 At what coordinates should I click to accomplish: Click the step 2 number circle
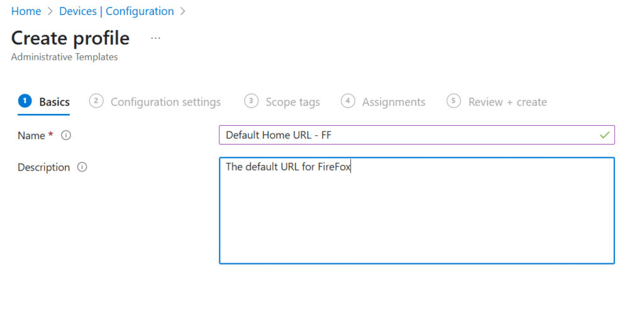point(96,101)
